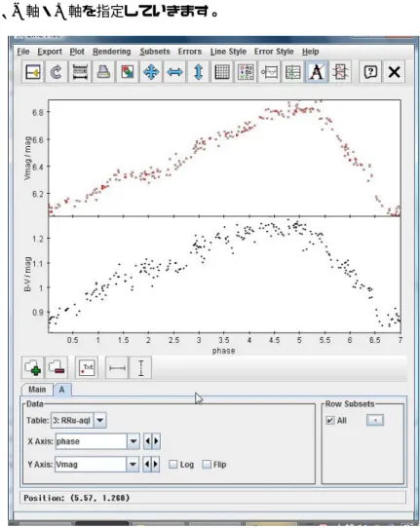Click the printer icon in toolbar
This screenshot has width=420, height=528.
coord(103,72)
